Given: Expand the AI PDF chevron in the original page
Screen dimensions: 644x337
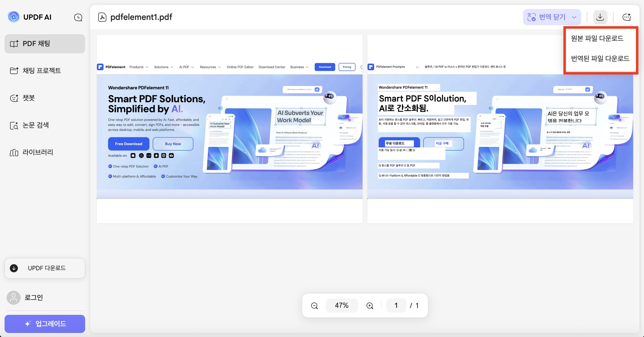Looking at the screenshot, I should (192, 67).
